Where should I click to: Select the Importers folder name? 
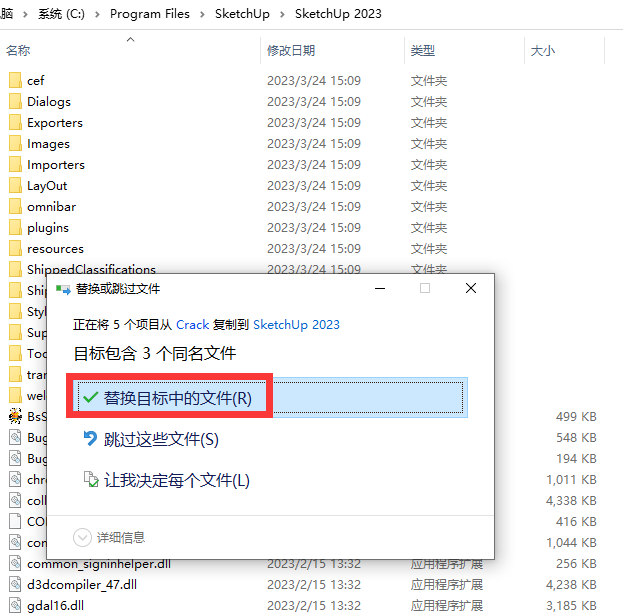(x=56, y=165)
